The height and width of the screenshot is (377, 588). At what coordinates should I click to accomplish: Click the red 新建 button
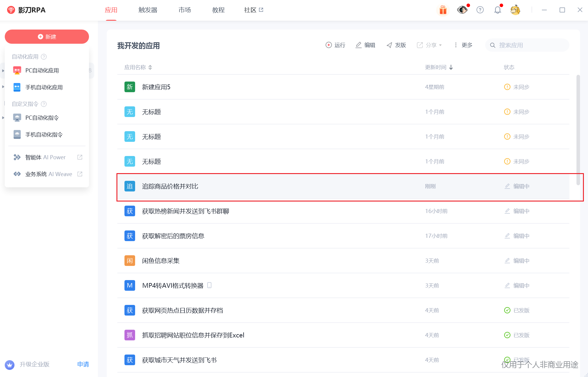point(47,37)
